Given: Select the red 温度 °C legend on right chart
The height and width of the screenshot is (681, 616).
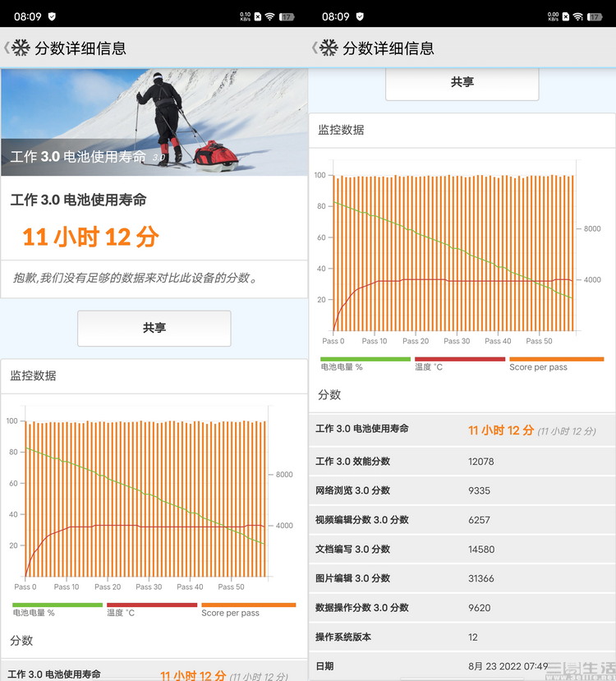Looking at the screenshot, I should (460, 364).
